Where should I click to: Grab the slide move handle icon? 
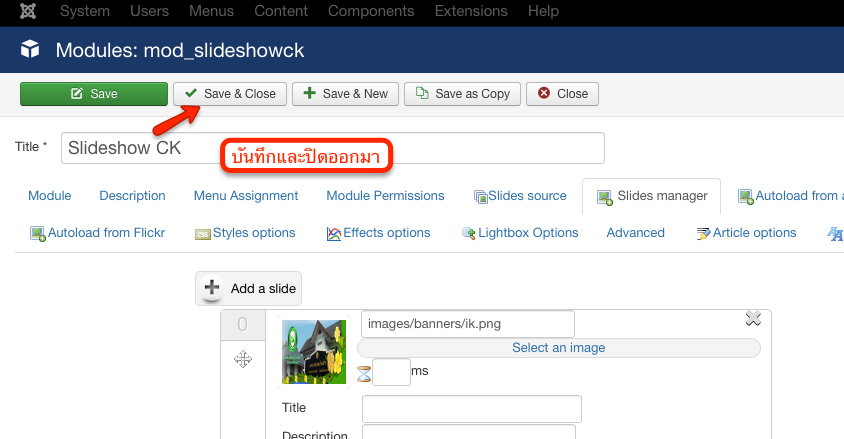pyautogui.click(x=242, y=359)
